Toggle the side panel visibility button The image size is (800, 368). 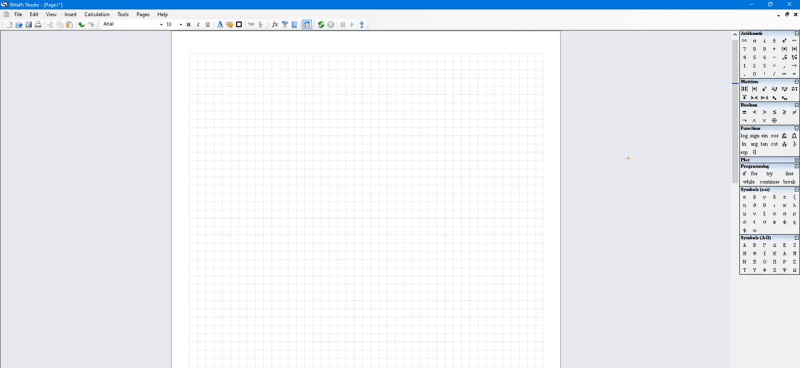pos(306,24)
